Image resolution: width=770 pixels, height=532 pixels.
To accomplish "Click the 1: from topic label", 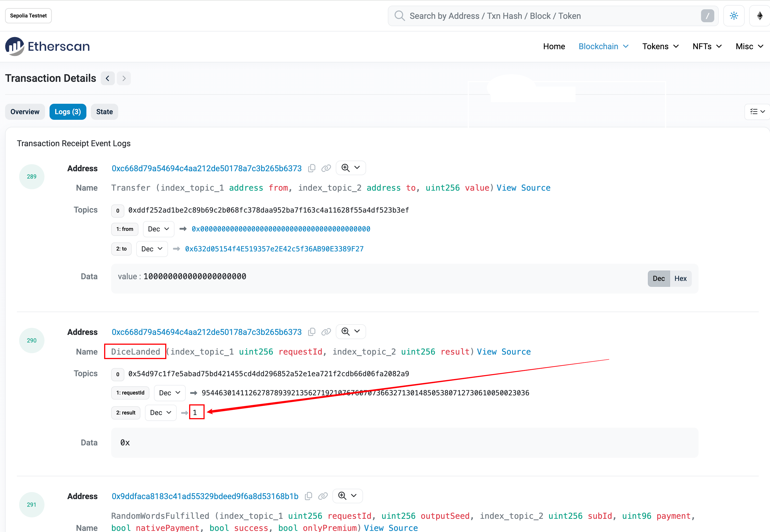I will pos(125,229).
